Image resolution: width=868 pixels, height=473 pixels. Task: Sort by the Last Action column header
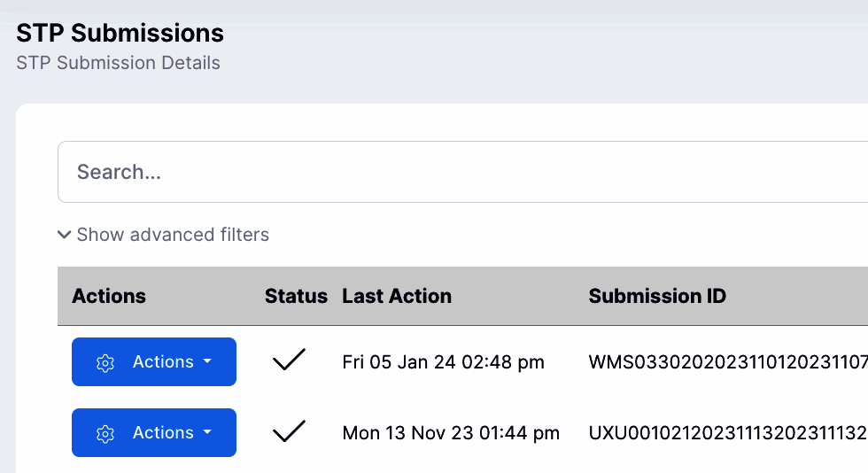(397, 296)
